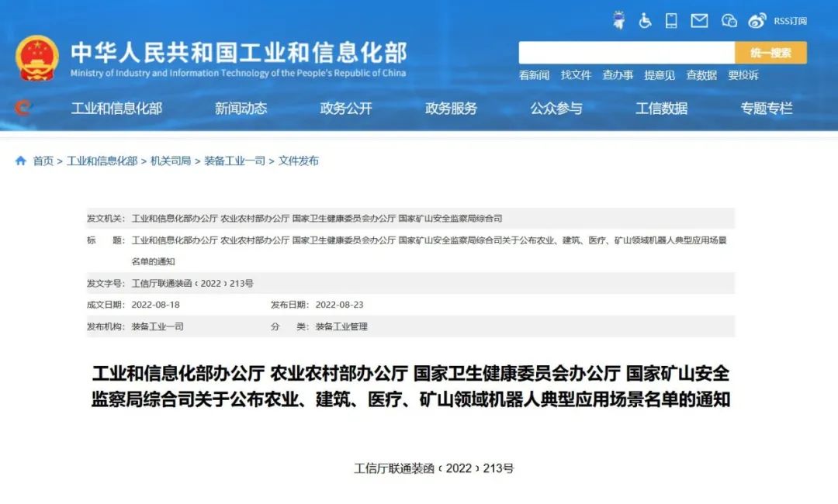Click the national emblem logo

pos(37,58)
